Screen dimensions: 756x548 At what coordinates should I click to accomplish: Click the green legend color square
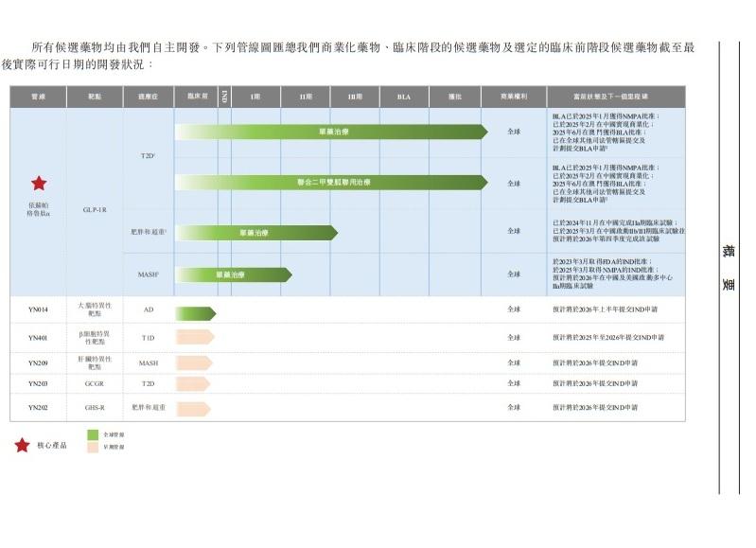(93, 434)
